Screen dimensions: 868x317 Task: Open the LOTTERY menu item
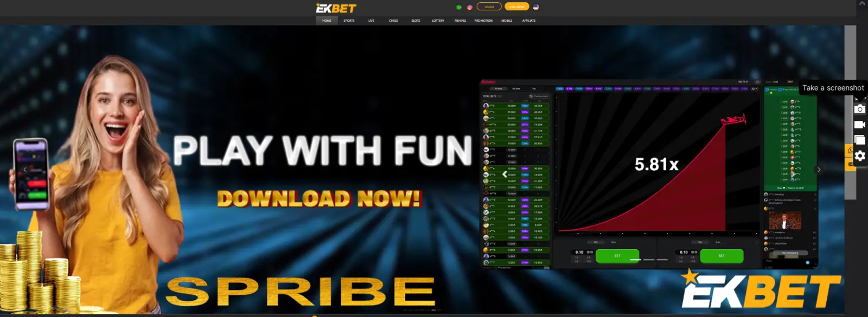click(x=438, y=21)
